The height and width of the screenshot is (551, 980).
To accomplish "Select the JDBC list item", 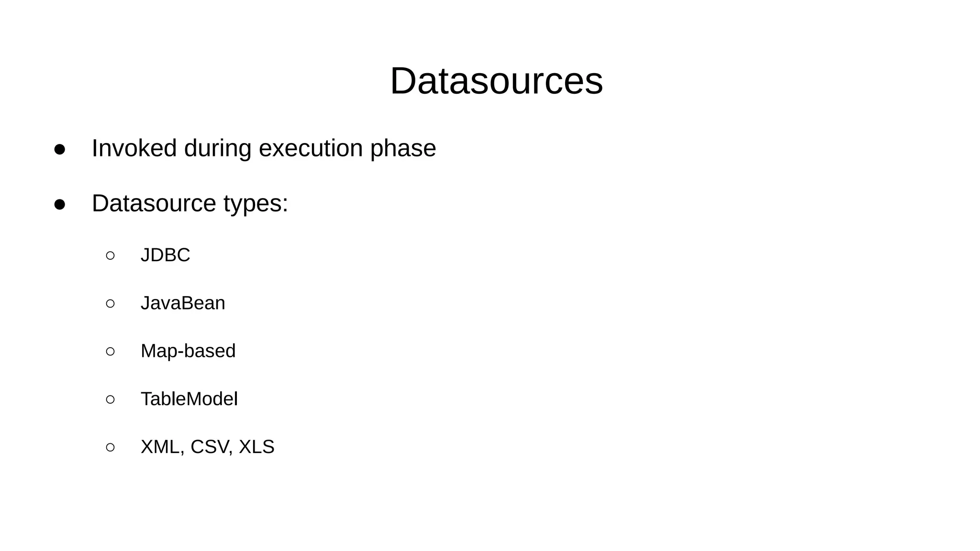I will click(165, 255).
